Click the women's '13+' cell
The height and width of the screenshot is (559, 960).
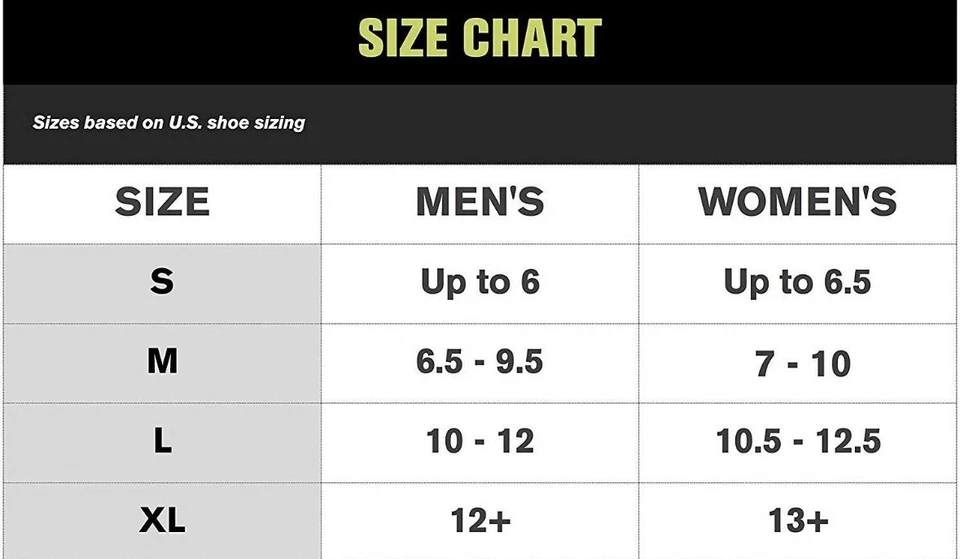click(x=797, y=520)
